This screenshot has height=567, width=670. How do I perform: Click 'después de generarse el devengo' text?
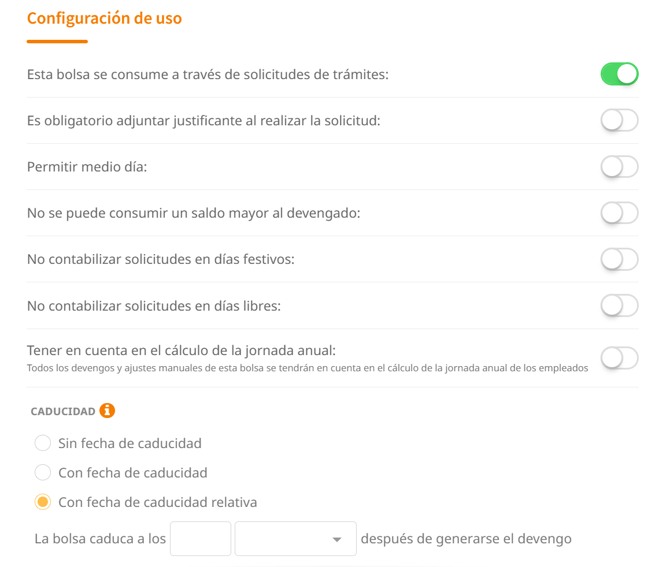pyautogui.click(x=466, y=539)
